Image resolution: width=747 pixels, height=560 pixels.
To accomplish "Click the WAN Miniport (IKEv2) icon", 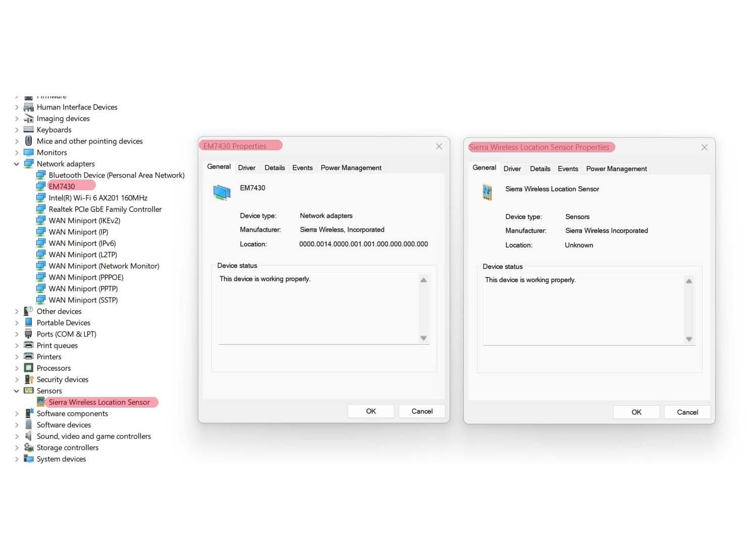I will 41,220.
